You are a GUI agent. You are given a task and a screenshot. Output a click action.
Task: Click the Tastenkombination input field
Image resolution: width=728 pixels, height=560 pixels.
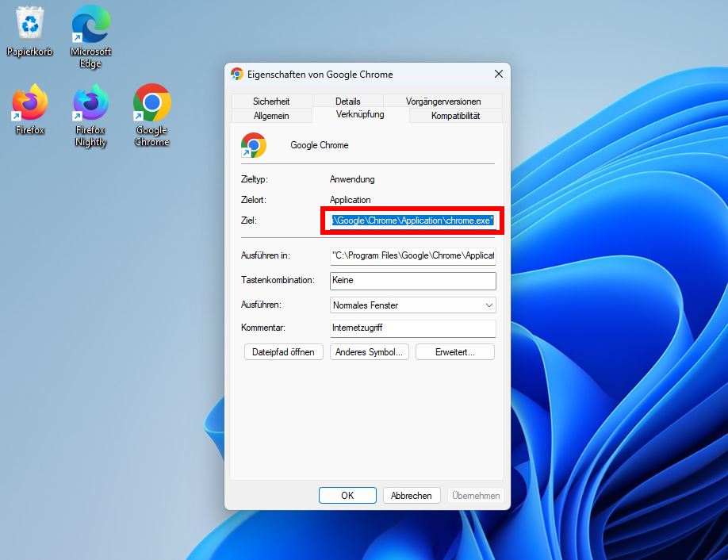[x=412, y=280]
